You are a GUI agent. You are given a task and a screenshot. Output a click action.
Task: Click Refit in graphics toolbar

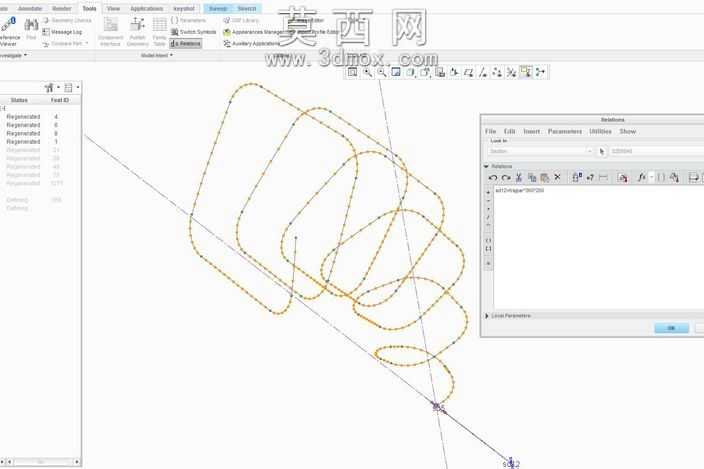[x=352, y=72]
